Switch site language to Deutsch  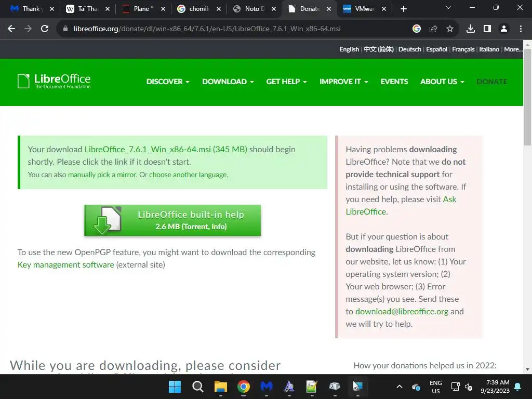tap(409, 49)
